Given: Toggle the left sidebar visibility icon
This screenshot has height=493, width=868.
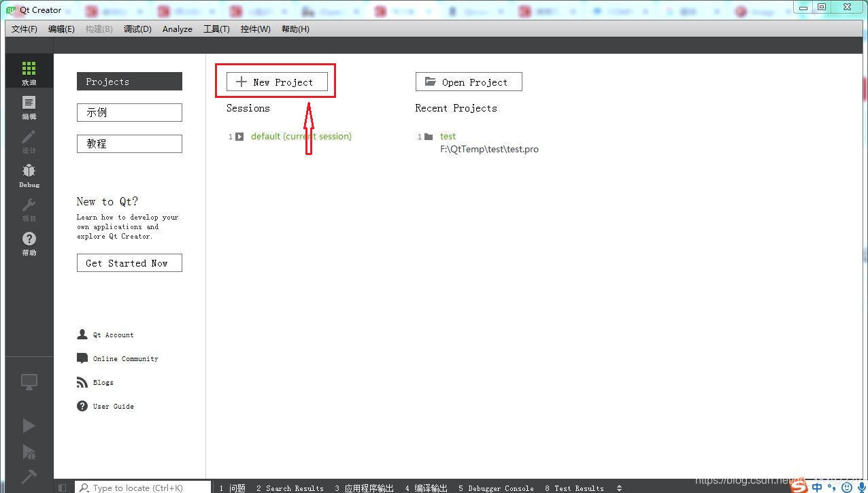Looking at the screenshot, I should tap(63, 488).
